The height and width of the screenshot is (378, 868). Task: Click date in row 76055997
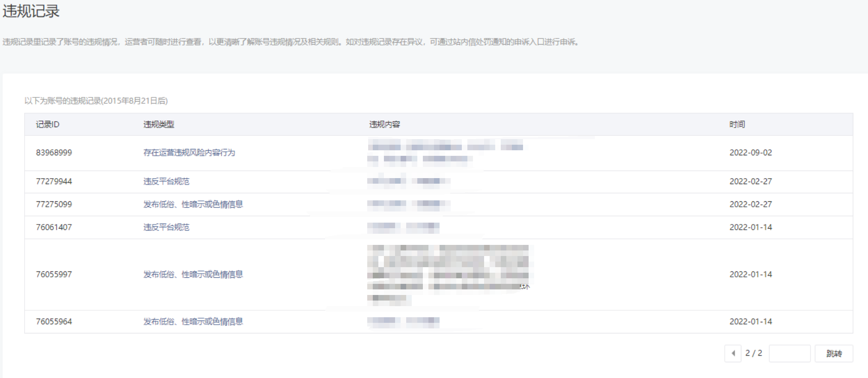coord(751,275)
